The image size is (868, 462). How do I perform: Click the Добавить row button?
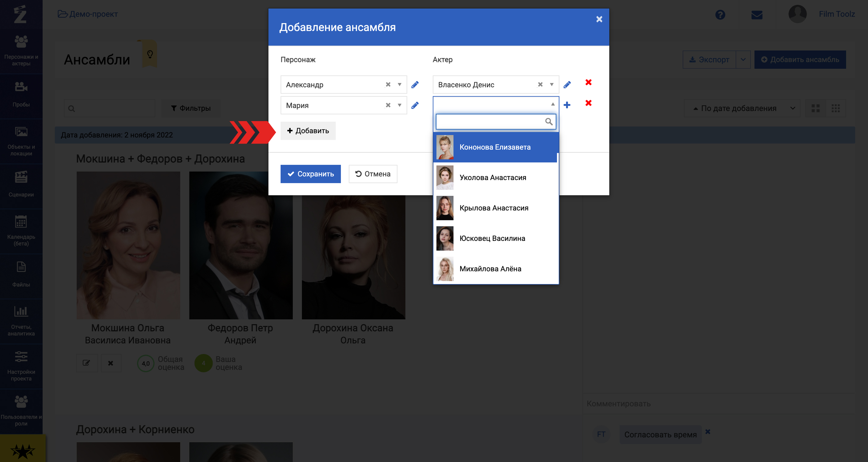308,131
